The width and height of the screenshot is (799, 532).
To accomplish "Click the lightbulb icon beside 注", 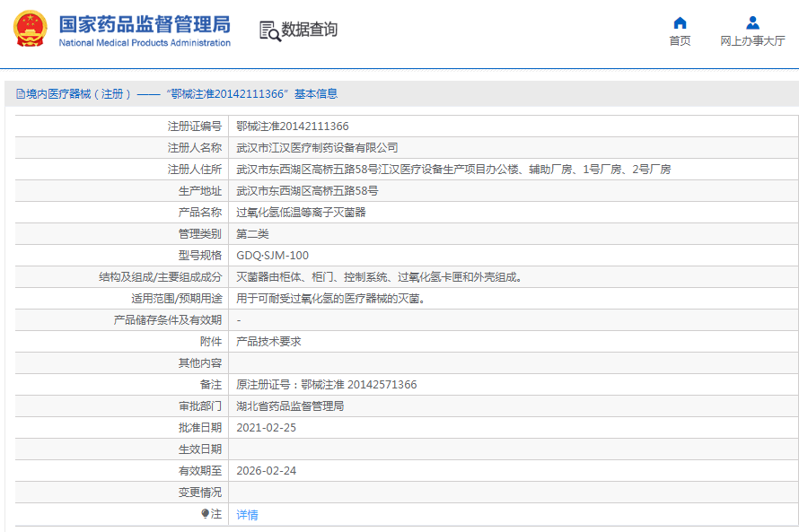I will (205, 514).
